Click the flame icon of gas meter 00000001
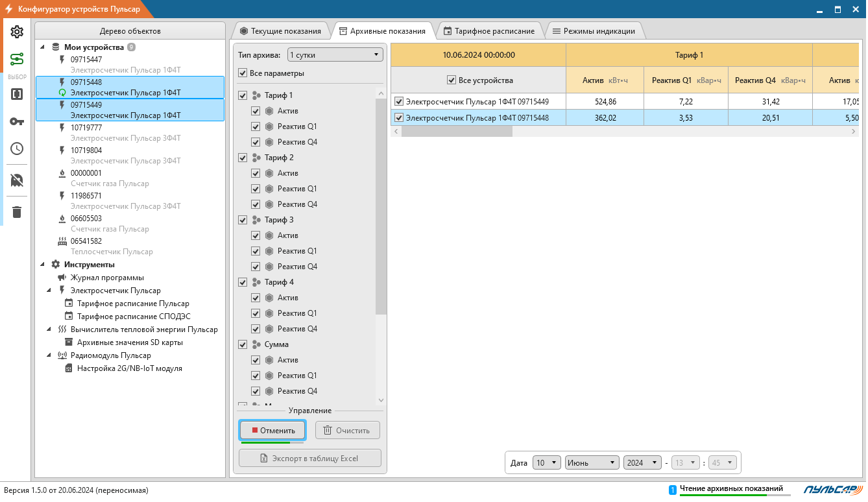 pos(62,173)
